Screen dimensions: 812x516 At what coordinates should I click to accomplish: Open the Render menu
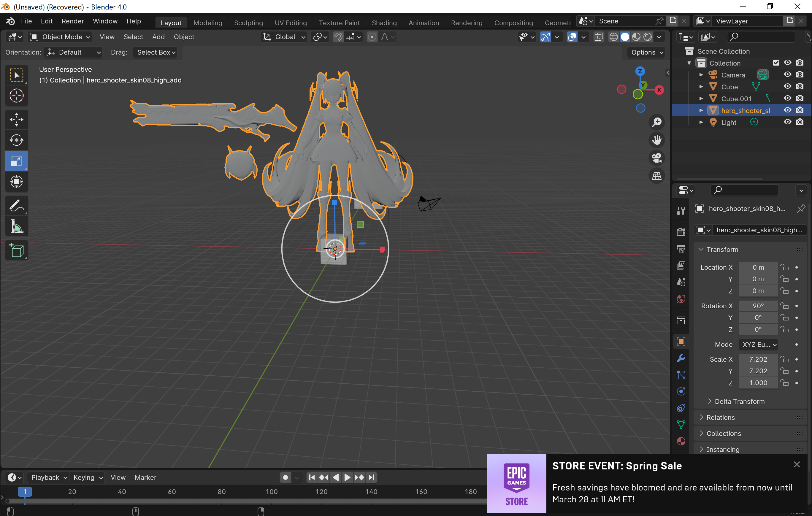tap(72, 21)
